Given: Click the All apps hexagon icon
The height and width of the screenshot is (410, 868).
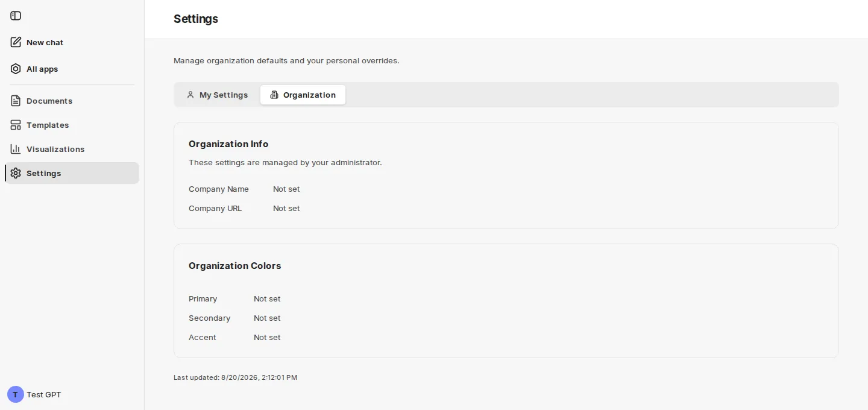Looking at the screenshot, I should 16,69.
